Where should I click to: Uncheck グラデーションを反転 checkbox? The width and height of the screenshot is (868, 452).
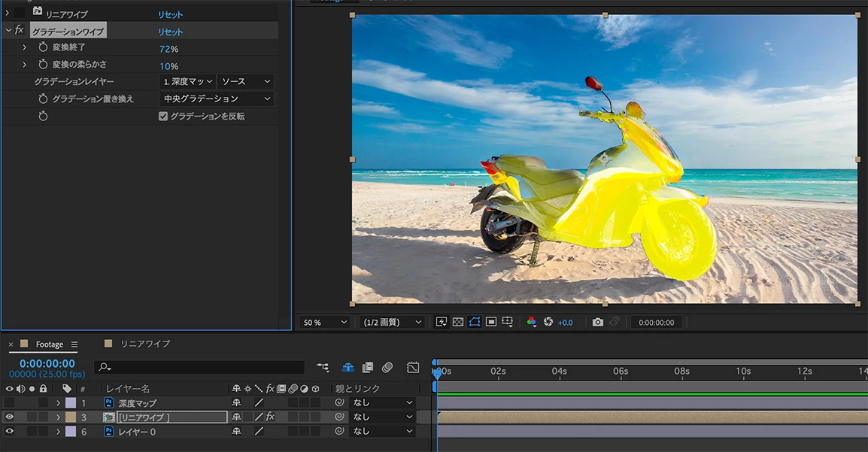click(163, 117)
